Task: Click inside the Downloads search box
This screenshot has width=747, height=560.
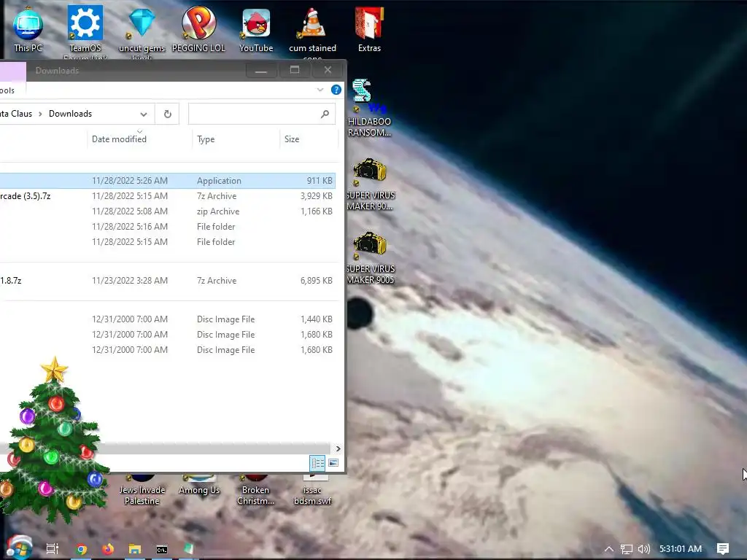Action: 262,114
